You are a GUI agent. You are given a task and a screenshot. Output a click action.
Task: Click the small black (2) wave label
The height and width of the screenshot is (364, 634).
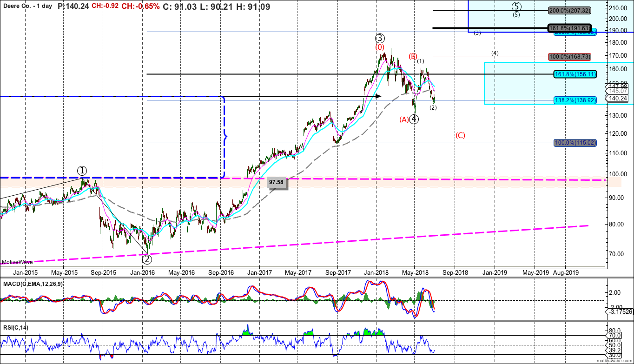[x=433, y=107]
